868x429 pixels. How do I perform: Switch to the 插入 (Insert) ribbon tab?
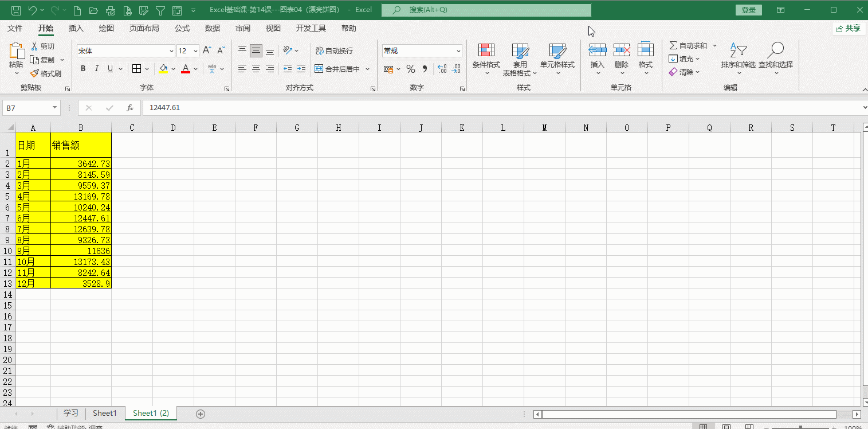[76, 28]
